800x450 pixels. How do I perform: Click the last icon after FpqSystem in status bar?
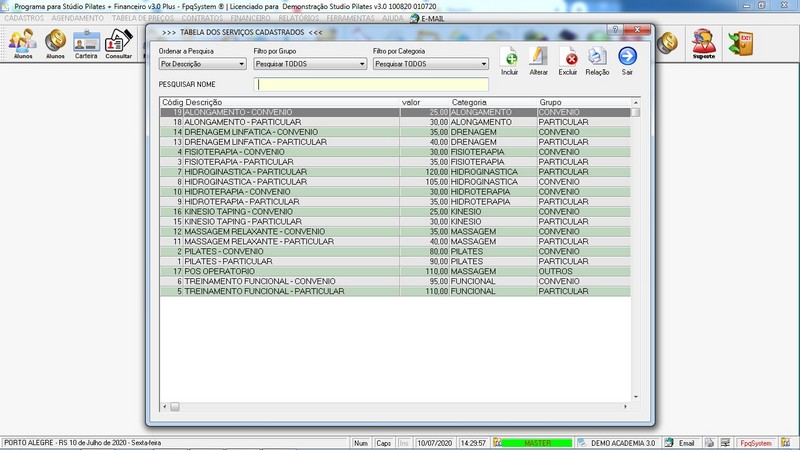[x=785, y=443]
